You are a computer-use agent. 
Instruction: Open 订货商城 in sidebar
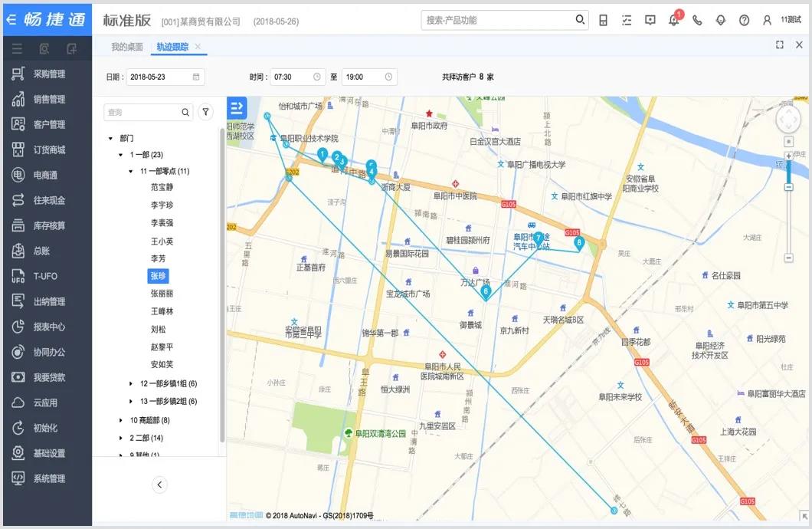[x=47, y=149]
